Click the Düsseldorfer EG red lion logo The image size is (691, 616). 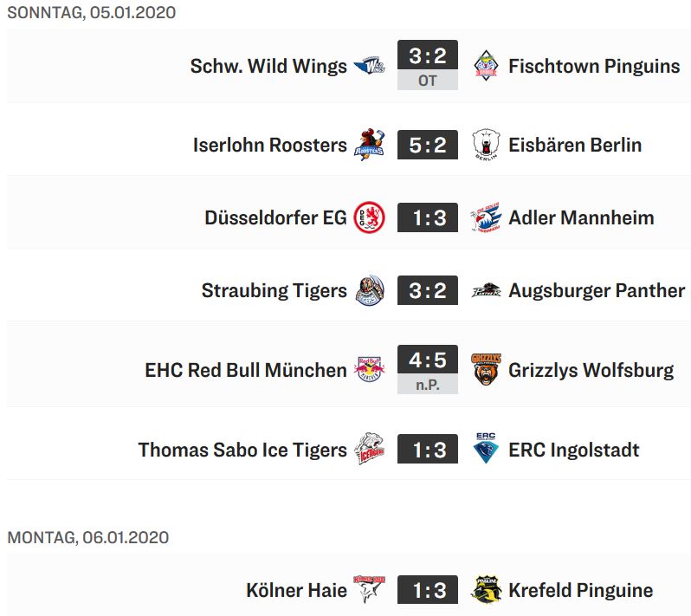pyautogui.click(x=369, y=217)
